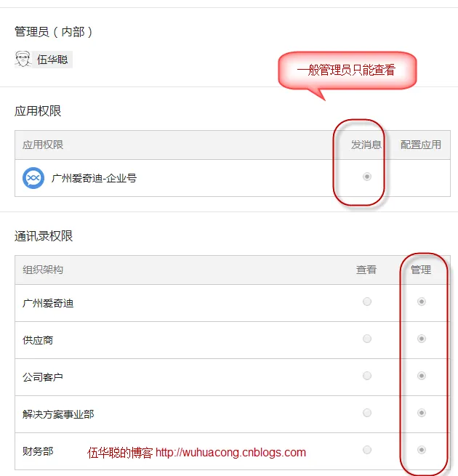
Task: Select 发消息 radio for 广州爱奇迪-企业号
Action: [367, 177]
